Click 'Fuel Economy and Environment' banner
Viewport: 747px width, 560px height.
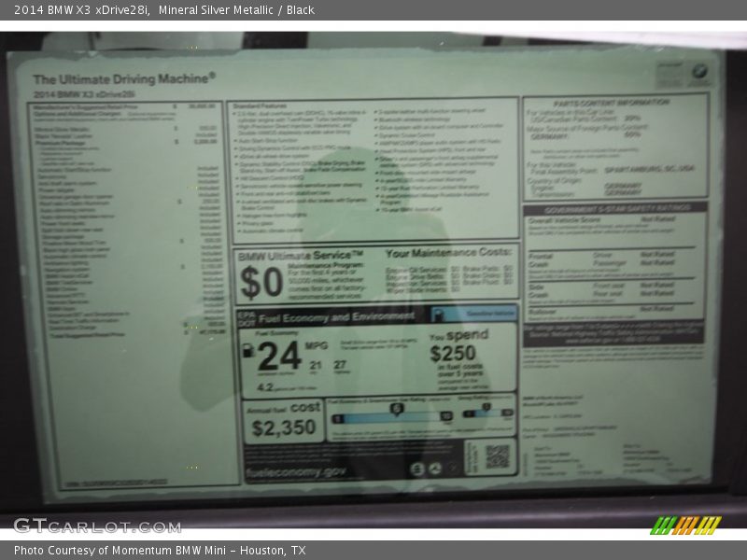336,317
